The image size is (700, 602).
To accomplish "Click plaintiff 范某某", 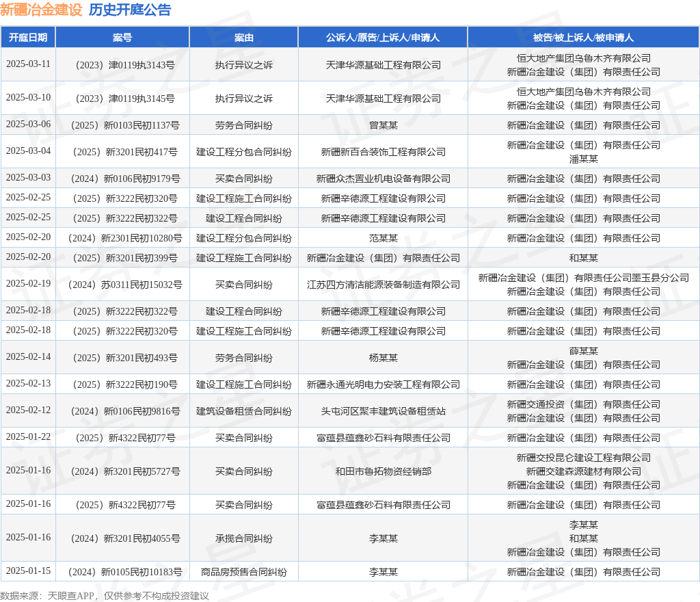I will pos(383,239).
